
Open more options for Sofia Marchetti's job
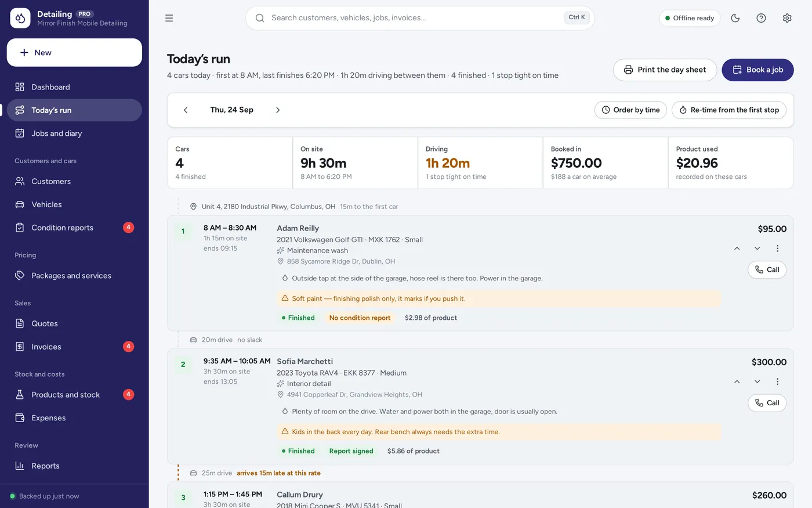(x=777, y=381)
